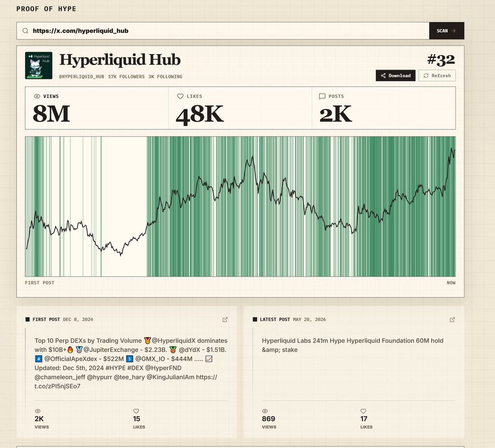Select the 2K posts value
The image size is (495, 448).
pyautogui.click(x=336, y=114)
